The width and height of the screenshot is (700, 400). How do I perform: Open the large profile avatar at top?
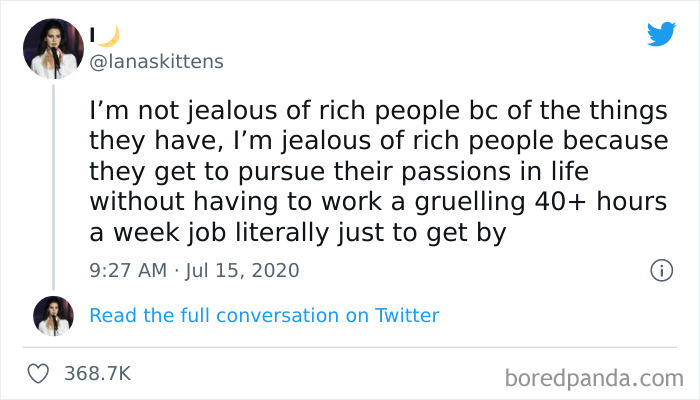click(54, 46)
